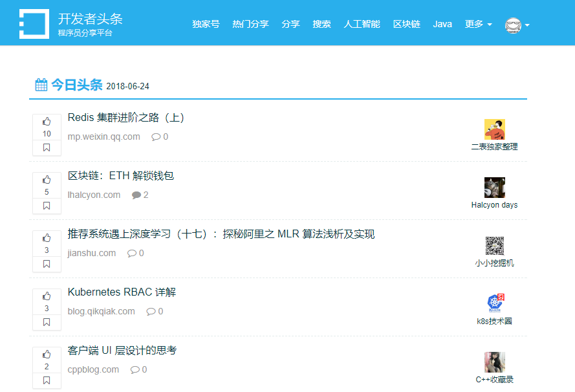Click the k8s技术圈 avatar thumbnail
This screenshot has height=392, width=575.
[x=495, y=303]
